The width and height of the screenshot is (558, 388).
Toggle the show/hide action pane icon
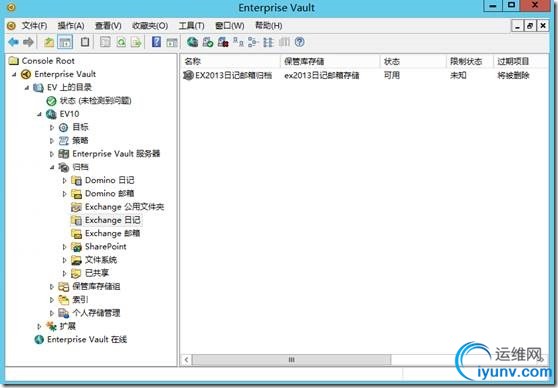point(172,42)
